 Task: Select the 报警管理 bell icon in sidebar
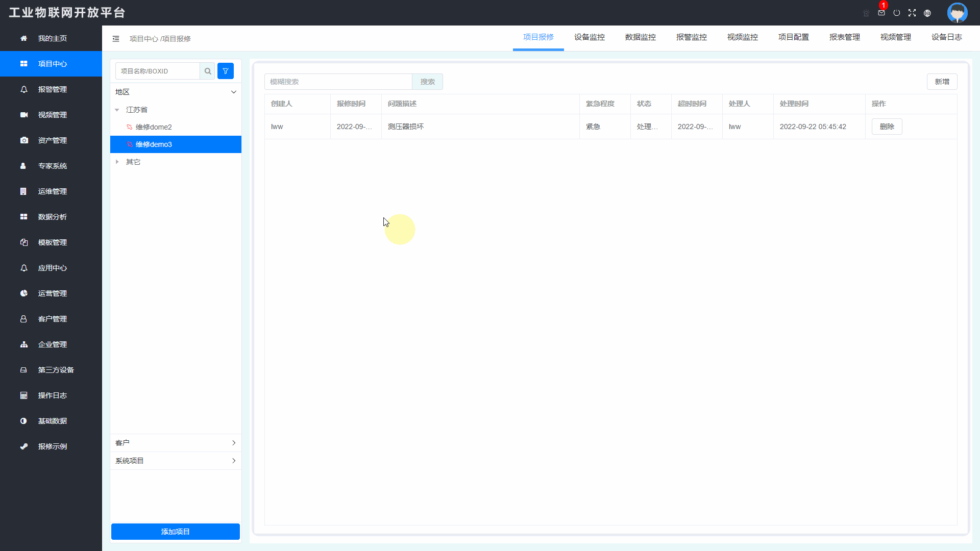coord(23,89)
